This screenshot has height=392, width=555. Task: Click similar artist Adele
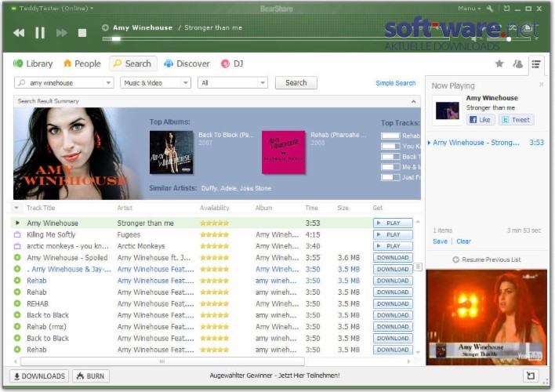228,188
